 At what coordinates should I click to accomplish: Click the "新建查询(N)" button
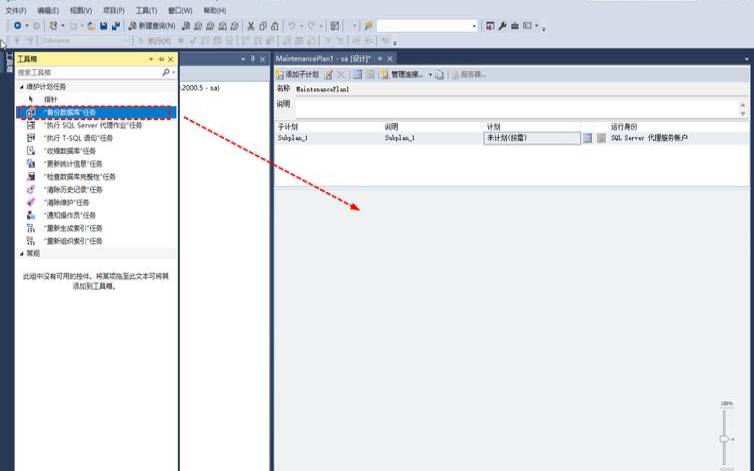151,25
